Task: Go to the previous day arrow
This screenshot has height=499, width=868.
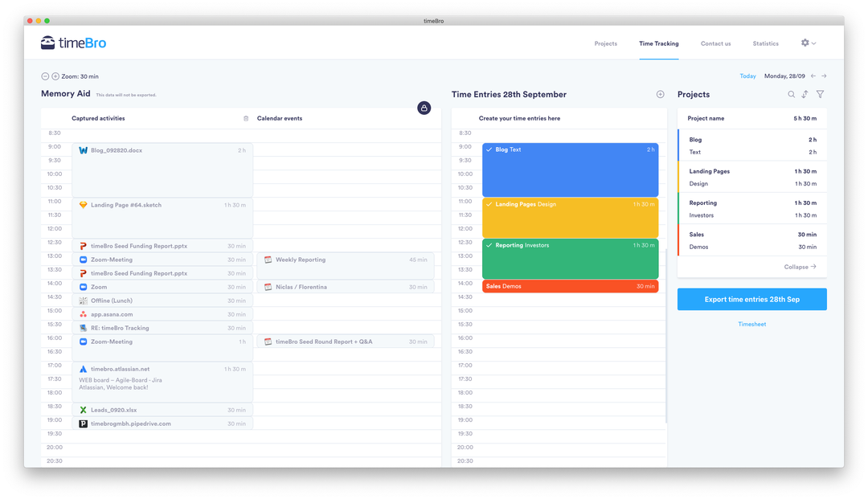Action: pos(813,76)
